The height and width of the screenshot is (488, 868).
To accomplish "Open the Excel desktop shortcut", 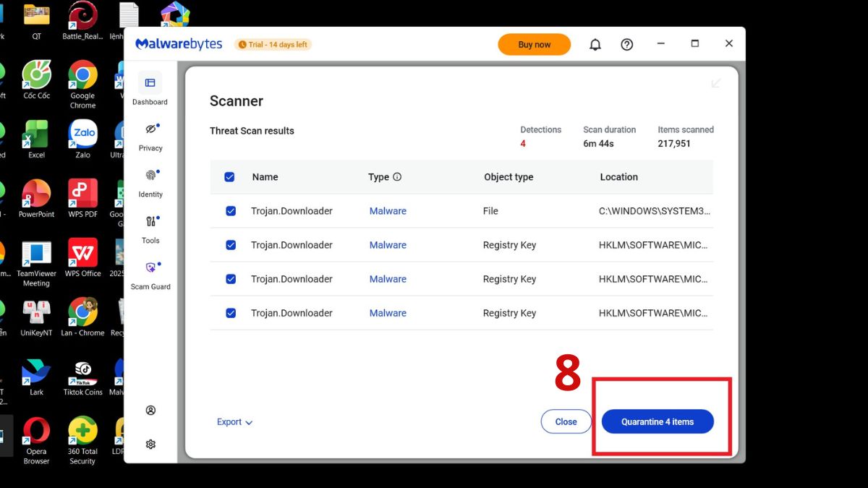I will pos(36,140).
